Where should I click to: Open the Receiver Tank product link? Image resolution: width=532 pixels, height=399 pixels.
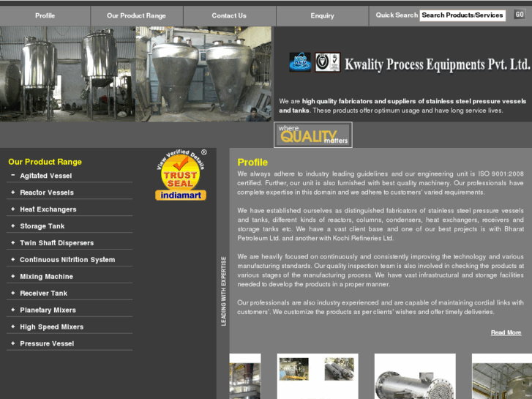pyautogui.click(x=43, y=294)
